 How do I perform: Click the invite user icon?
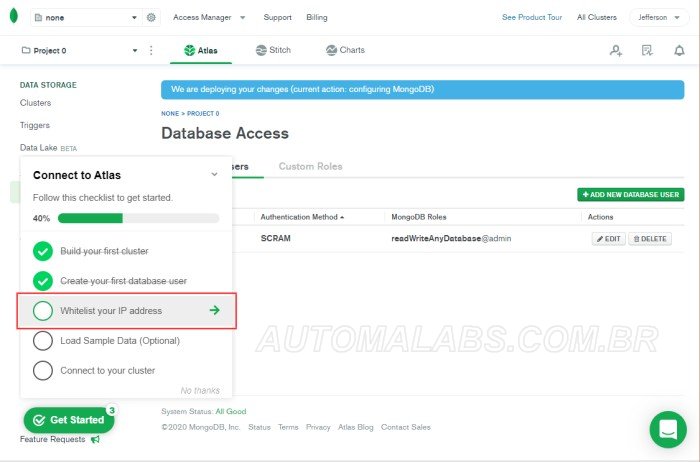point(616,50)
